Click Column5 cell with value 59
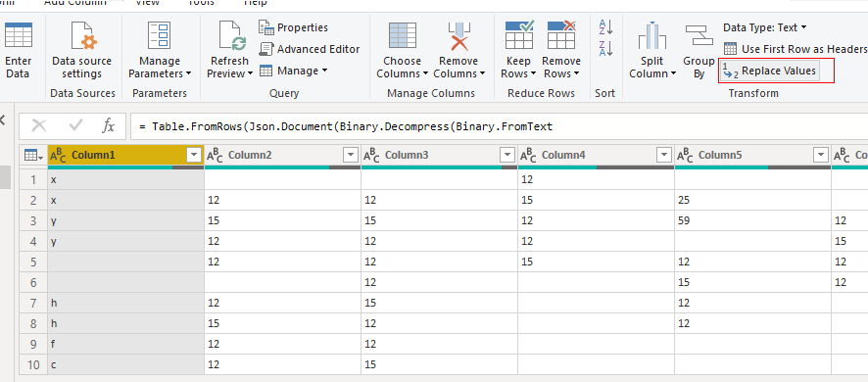 752,220
